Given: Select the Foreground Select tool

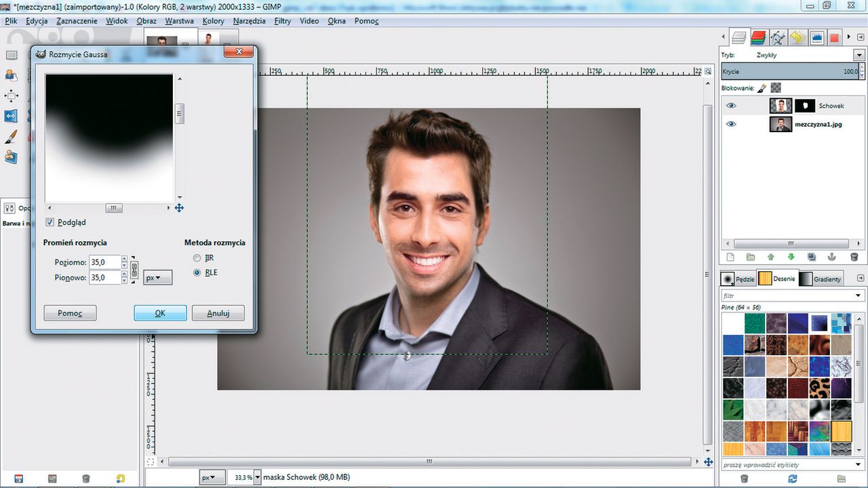Looking at the screenshot, I should (11, 75).
